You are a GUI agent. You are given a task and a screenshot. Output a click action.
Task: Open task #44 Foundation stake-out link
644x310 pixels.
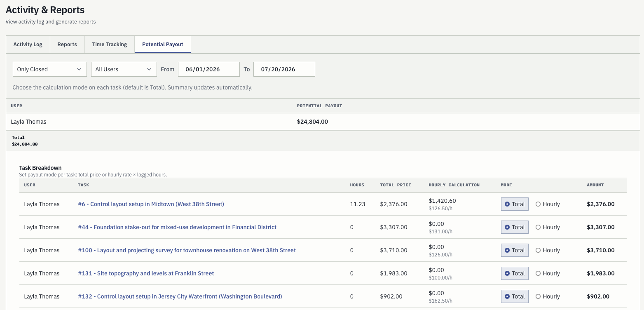tap(177, 227)
